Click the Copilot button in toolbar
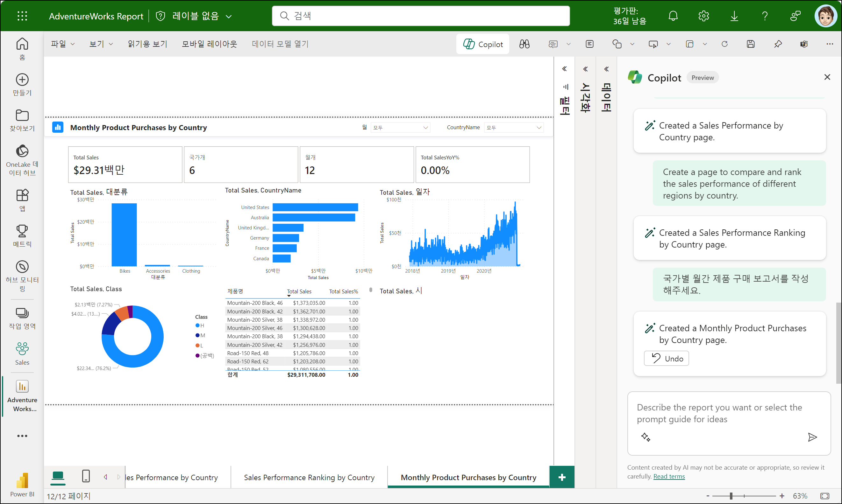 pyautogui.click(x=482, y=44)
